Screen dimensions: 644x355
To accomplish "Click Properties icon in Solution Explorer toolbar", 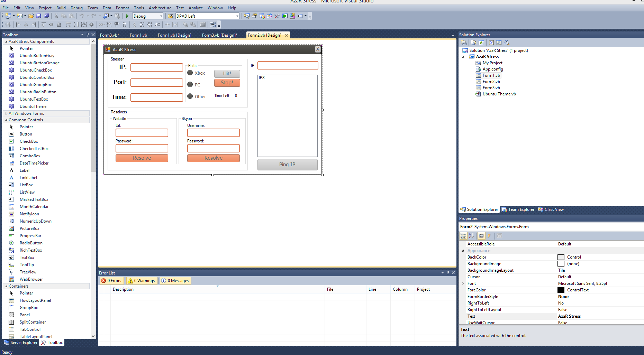I will click(464, 43).
